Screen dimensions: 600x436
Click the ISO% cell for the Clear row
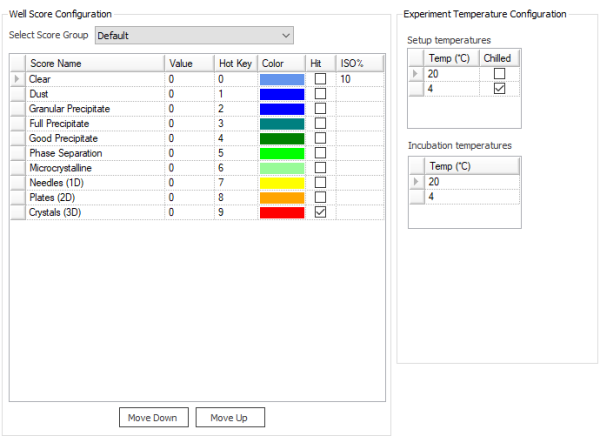pyautogui.click(x=360, y=79)
